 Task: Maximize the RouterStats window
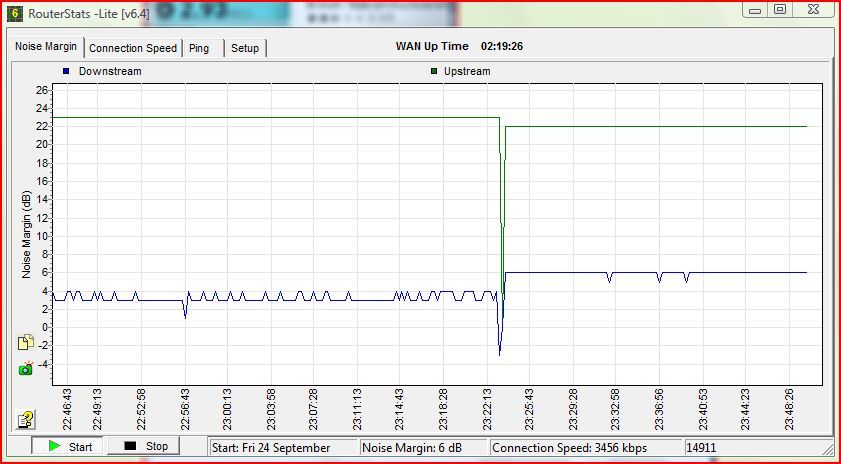click(780, 9)
